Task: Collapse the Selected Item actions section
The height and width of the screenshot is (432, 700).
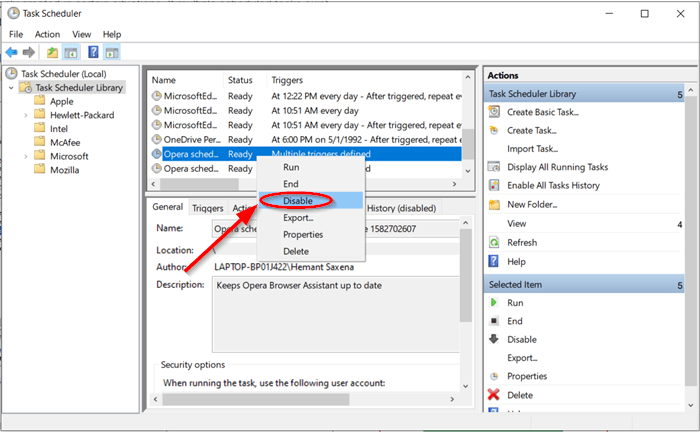Action: [679, 285]
